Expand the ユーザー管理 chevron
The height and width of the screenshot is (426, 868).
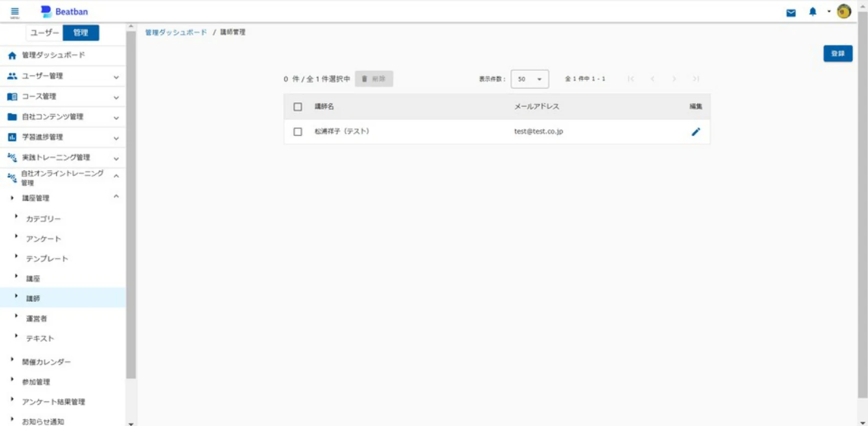pos(116,77)
